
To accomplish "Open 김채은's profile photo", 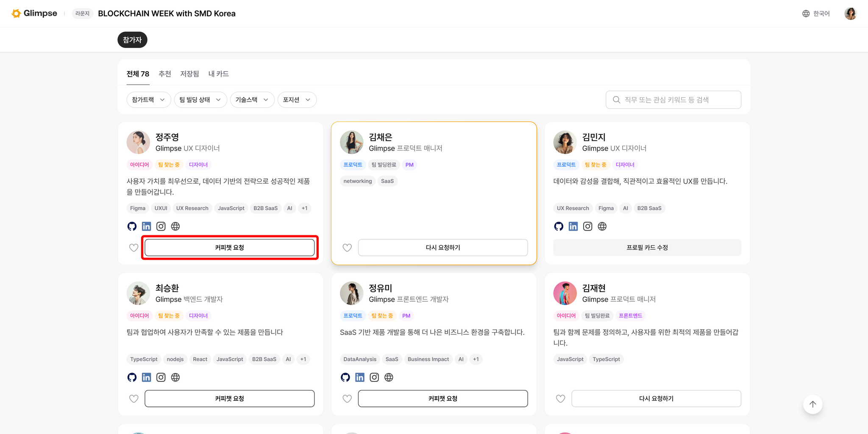I will (x=352, y=142).
